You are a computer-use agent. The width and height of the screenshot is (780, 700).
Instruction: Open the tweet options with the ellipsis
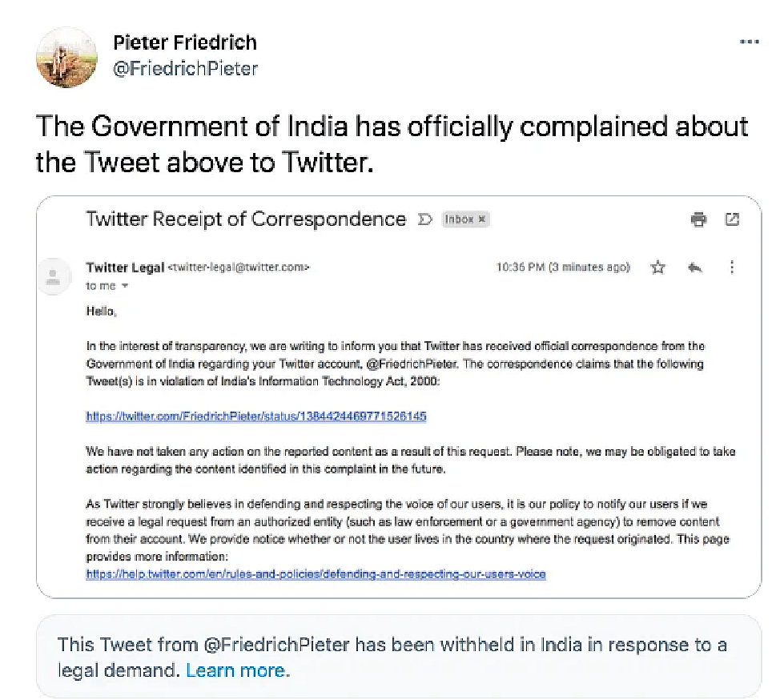pyautogui.click(x=750, y=40)
